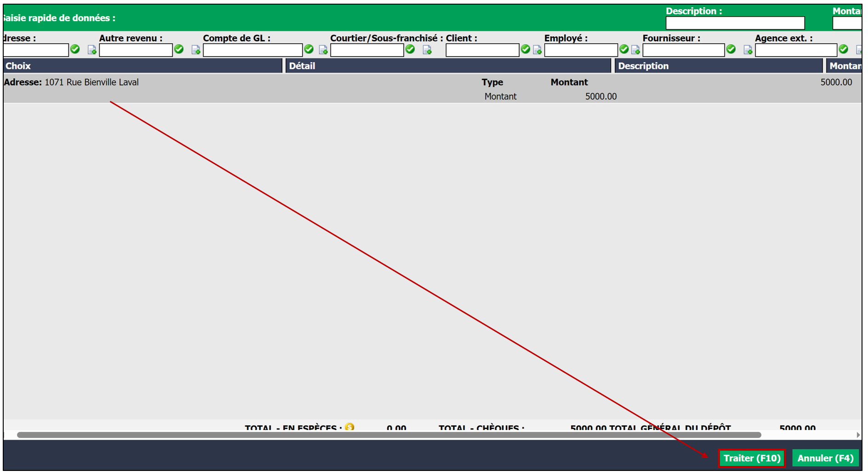Click add-document icon beside Compte de GL field

[323, 50]
